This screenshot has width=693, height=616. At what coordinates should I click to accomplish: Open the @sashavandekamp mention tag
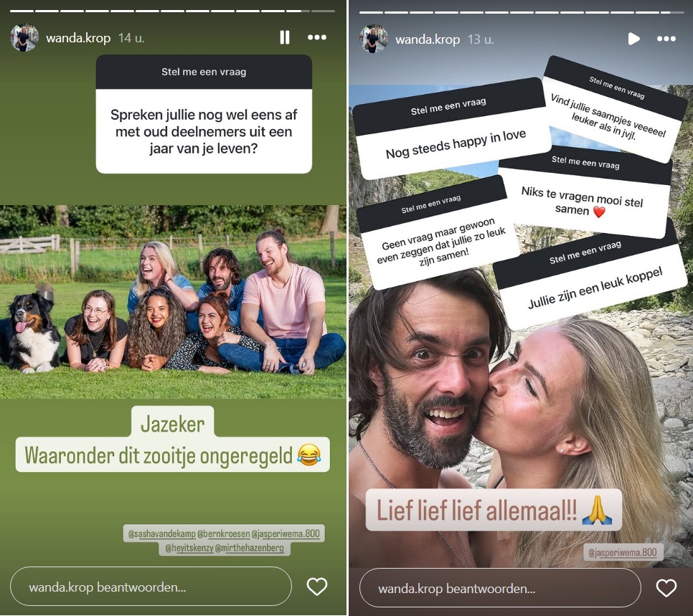(x=161, y=534)
